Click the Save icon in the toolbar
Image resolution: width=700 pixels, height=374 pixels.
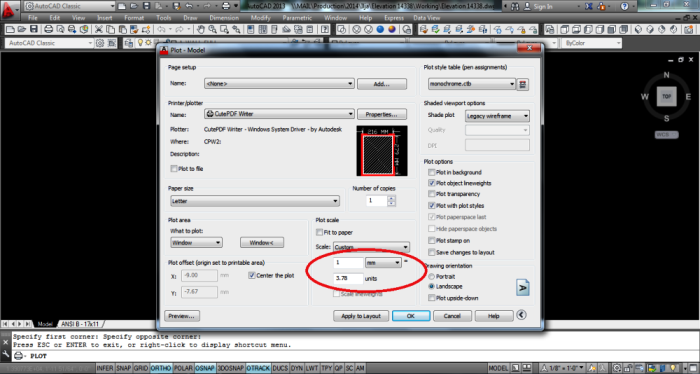(33, 29)
